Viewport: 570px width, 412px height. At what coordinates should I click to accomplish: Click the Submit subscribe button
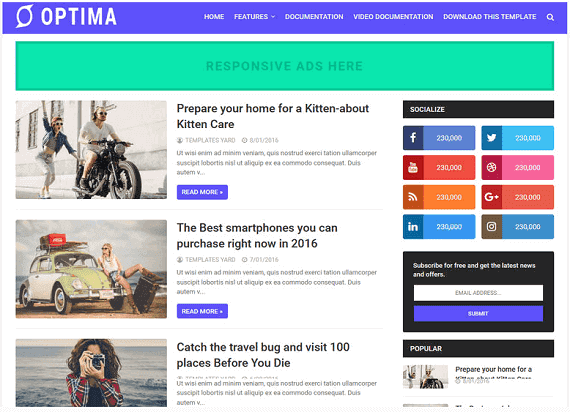[478, 313]
